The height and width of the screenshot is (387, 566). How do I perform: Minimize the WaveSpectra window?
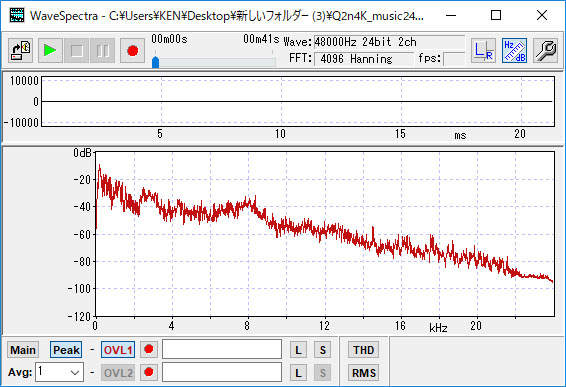click(451, 16)
